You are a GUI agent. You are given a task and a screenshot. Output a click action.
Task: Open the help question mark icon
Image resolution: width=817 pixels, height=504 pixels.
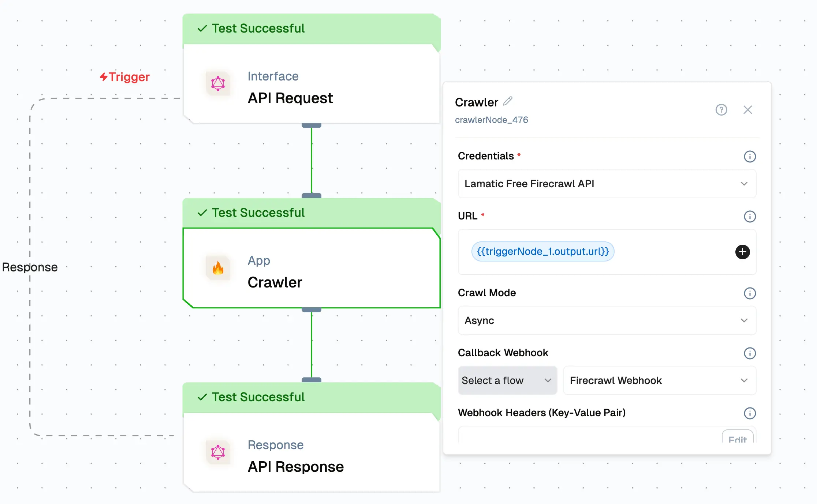coord(721,110)
